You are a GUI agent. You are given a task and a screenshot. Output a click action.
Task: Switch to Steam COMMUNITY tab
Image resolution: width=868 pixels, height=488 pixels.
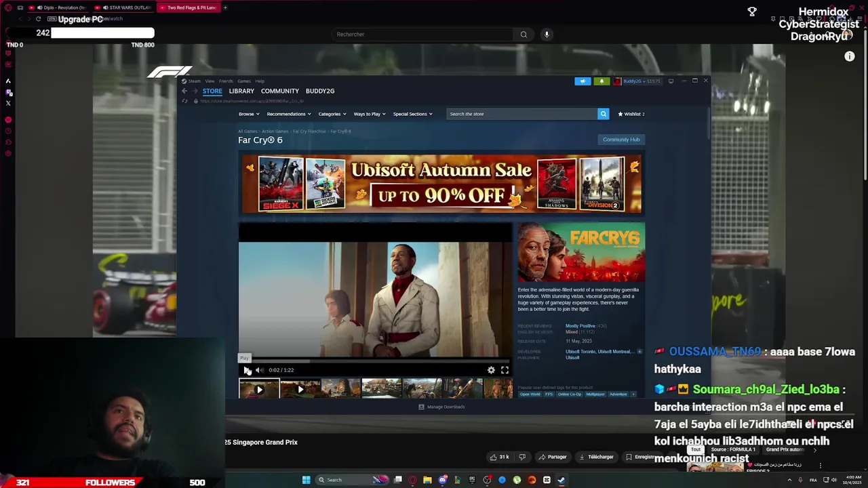tap(279, 91)
